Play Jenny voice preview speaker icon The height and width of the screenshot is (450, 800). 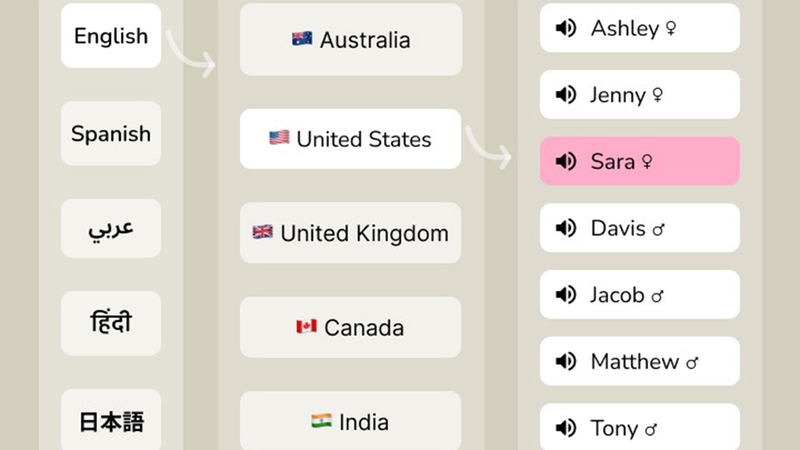(x=566, y=95)
